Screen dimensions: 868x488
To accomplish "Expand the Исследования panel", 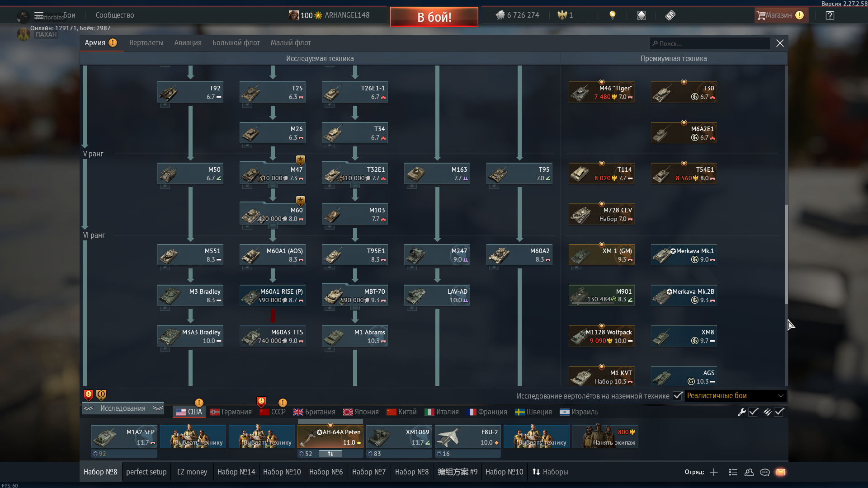I will tap(123, 408).
